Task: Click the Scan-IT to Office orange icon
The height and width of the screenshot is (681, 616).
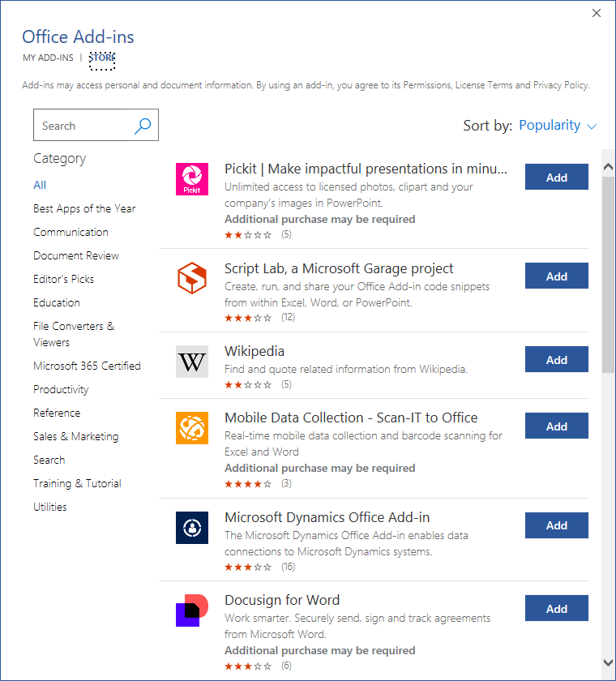Action: [x=192, y=428]
